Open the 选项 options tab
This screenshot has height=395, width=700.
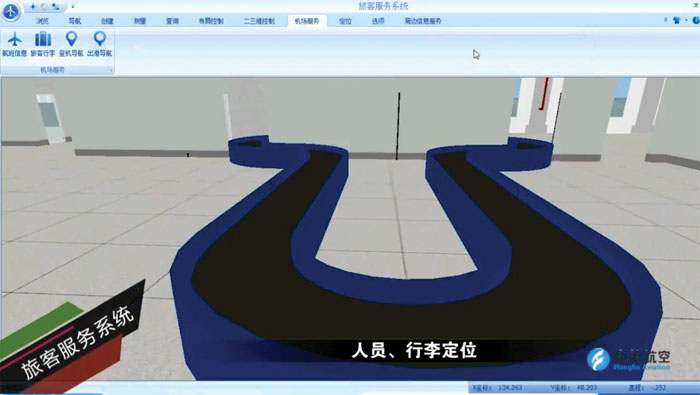point(378,21)
